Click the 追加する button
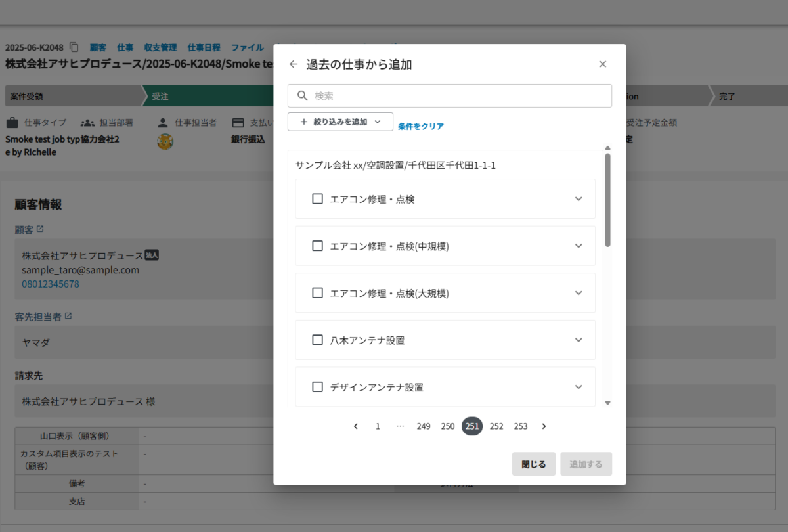Screen dimensions: 788x532 (x=586, y=464)
